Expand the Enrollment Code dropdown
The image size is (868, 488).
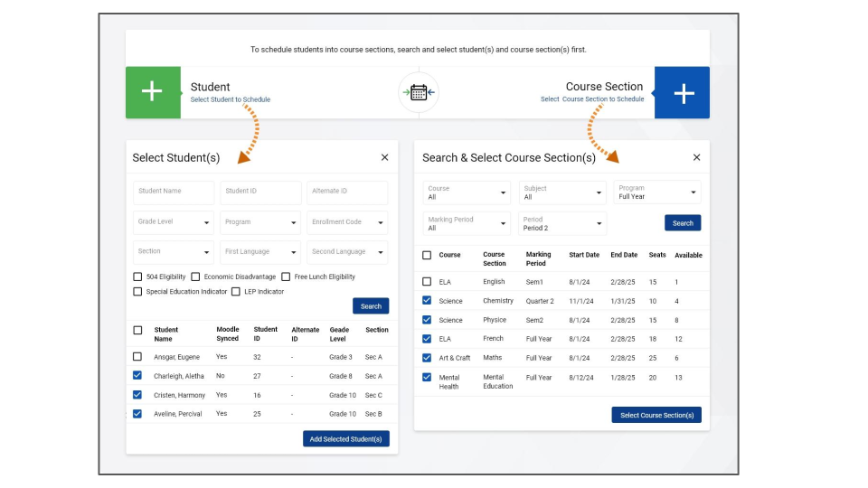(x=347, y=222)
